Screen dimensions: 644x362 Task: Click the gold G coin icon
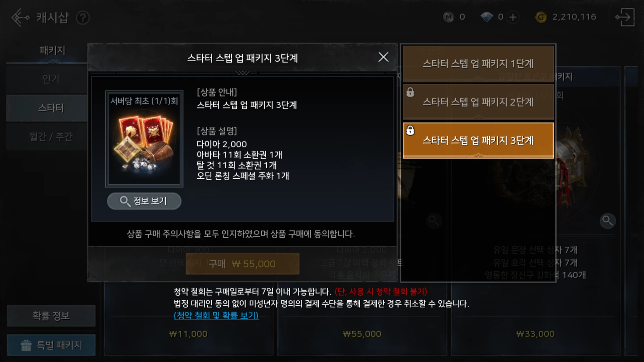pos(541,17)
